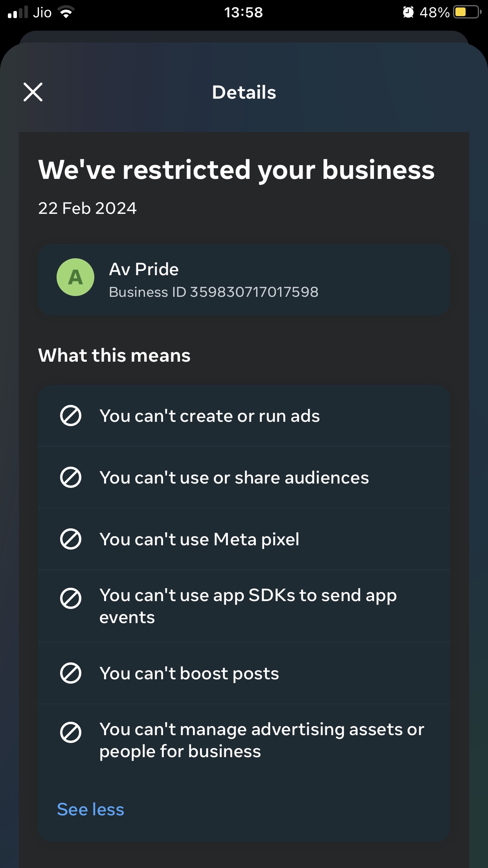Close the Details sheet with X
The image size is (488, 868).
33,92
